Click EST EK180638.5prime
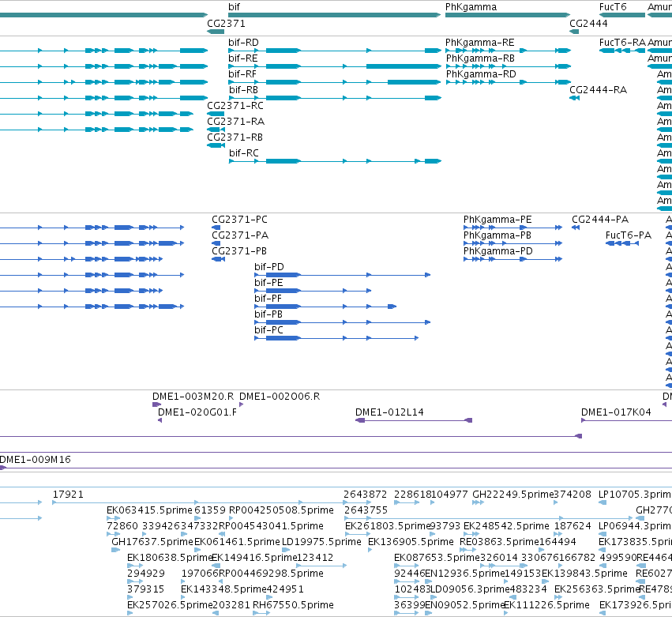 [135, 566]
